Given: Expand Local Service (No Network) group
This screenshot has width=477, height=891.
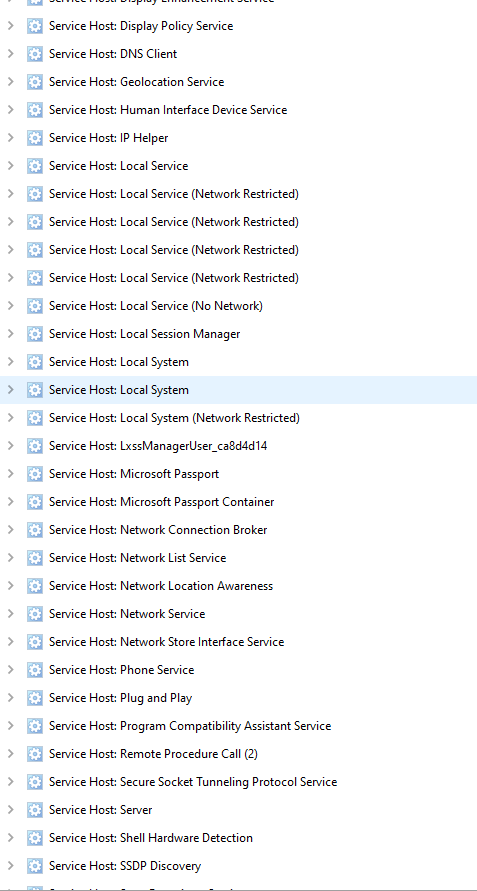Looking at the screenshot, I should [10, 306].
